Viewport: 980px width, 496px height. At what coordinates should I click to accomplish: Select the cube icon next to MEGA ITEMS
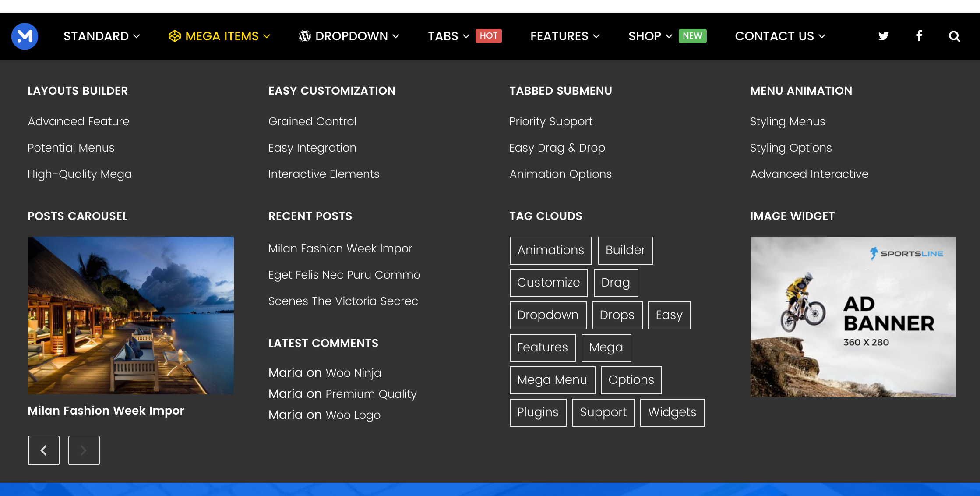click(x=175, y=36)
